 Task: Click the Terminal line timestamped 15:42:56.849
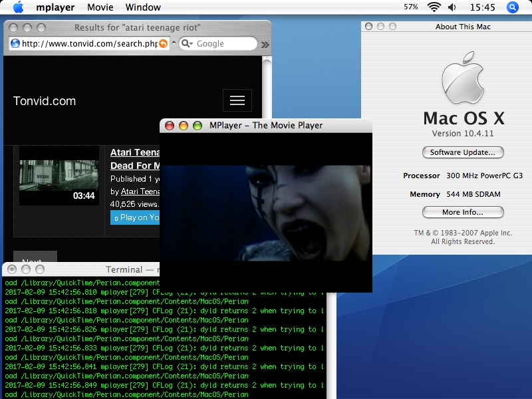coord(164,385)
